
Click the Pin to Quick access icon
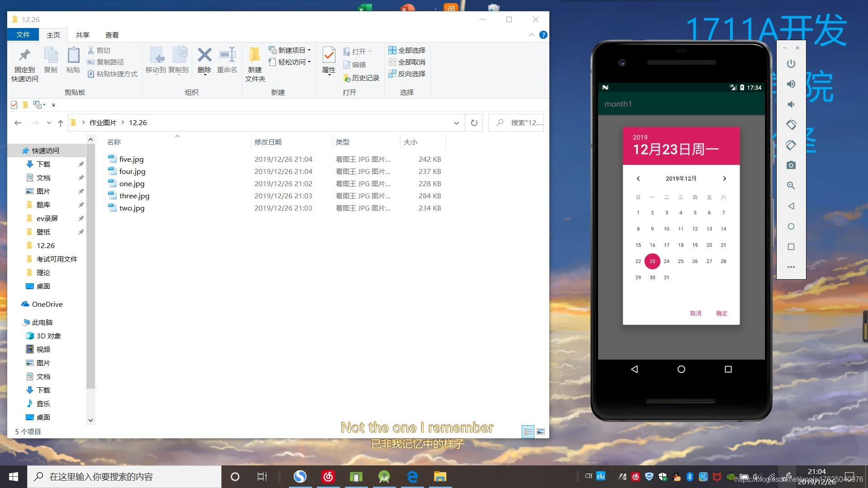click(x=24, y=56)
